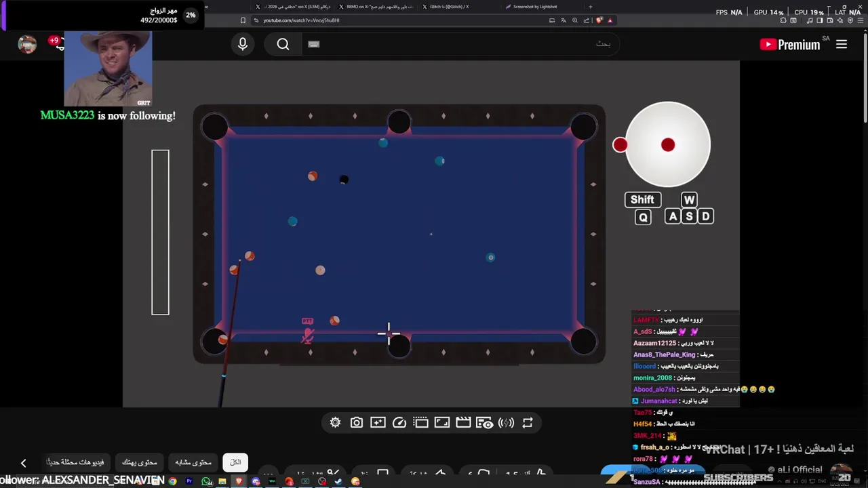Click the Steam icon in the taskbar

338,481
